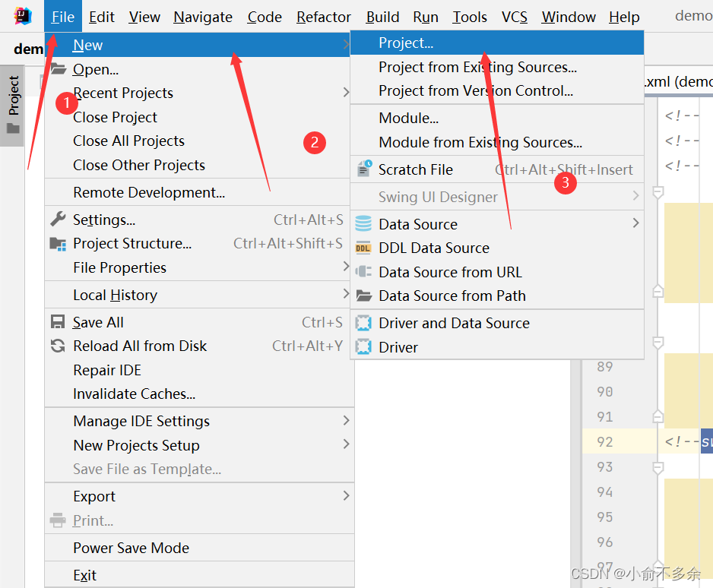
Task: Expand the Recent Projects submenu arrow
Action: tap(346, 92)
